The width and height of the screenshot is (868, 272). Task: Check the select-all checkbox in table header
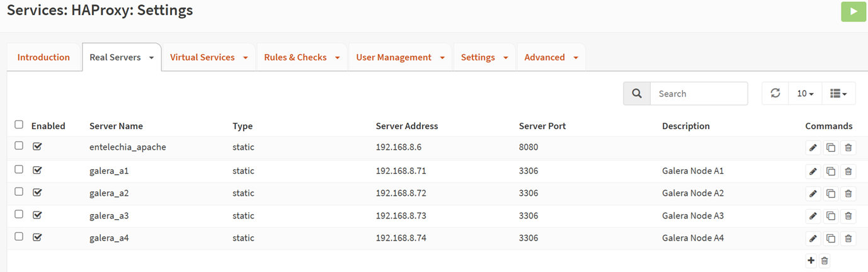click(19, 125)
